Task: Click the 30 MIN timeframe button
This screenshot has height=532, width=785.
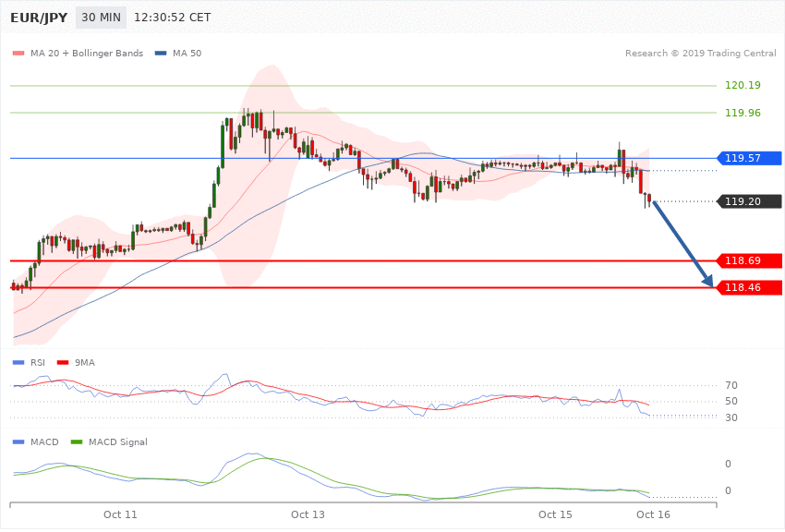Action: pyautogui.click(x=102, y=18)
